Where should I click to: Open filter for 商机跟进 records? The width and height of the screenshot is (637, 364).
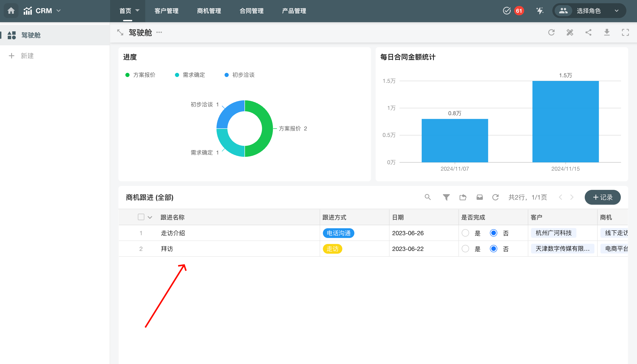pyautogui.click(x=446, y=197)
